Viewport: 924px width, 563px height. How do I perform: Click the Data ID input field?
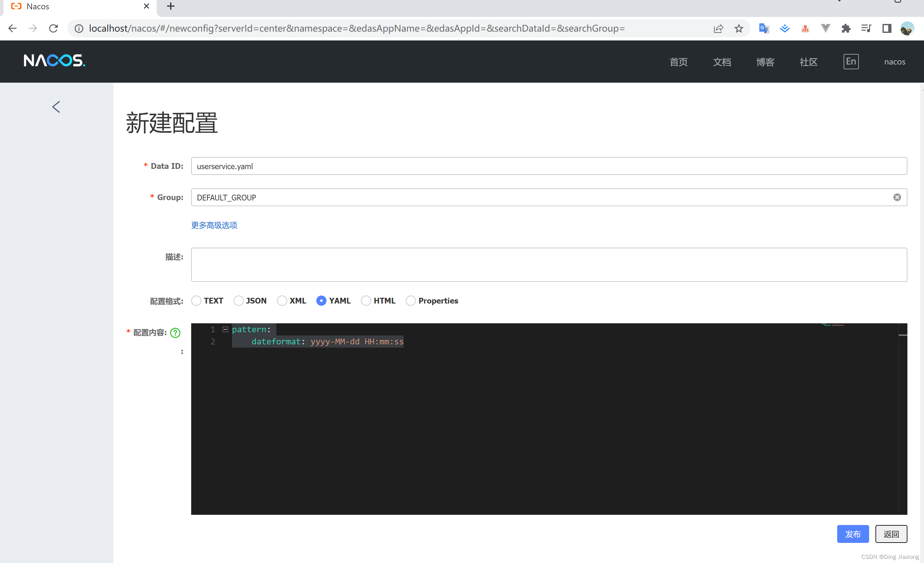click(549, 166)
